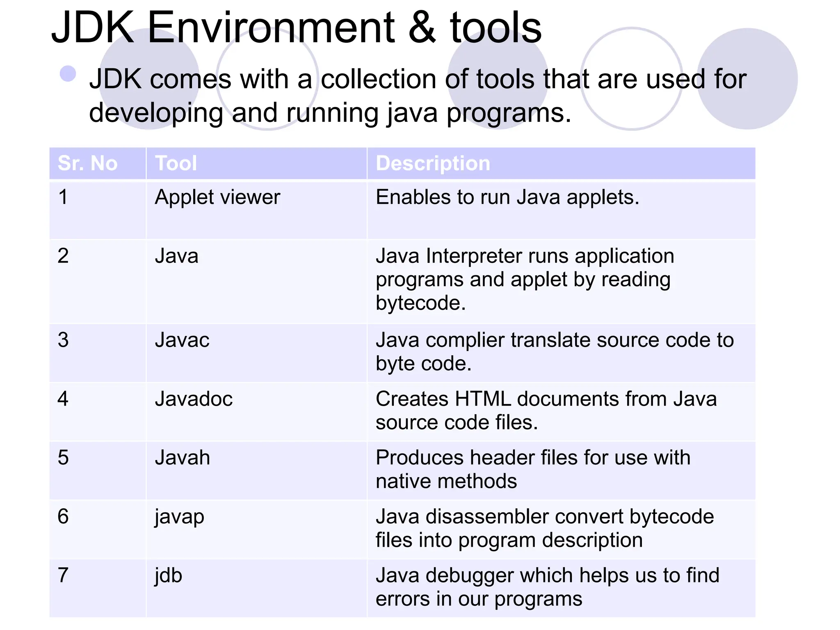The height and width of the screenshot is (630, 840).
Task: Click the Java disassembler description cell
Action: click(x=545, y=528)
